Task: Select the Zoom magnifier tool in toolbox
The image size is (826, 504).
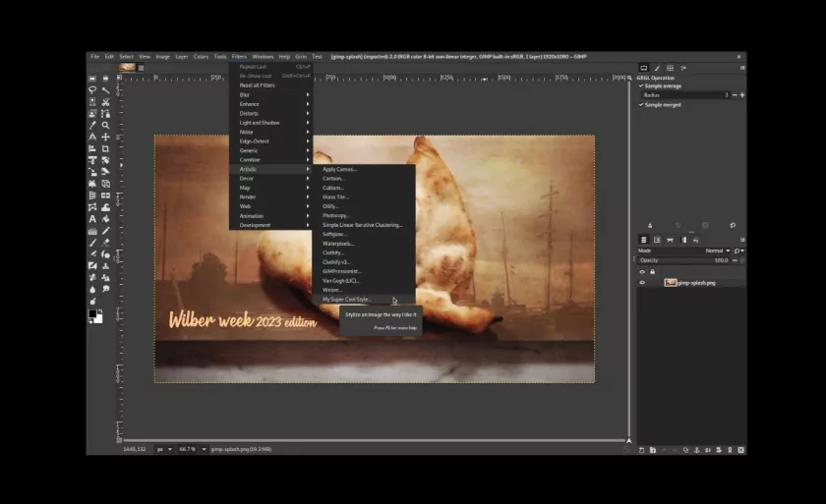Action: (105, 125)
